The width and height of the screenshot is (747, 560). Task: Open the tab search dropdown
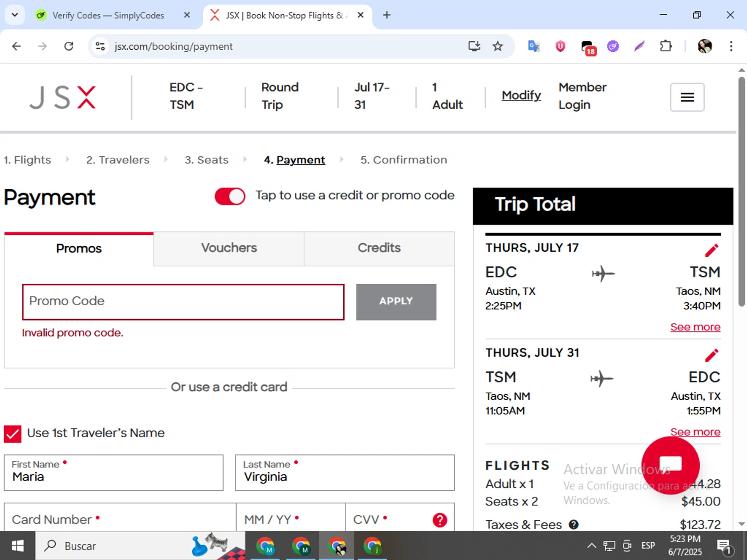point(15,15)
